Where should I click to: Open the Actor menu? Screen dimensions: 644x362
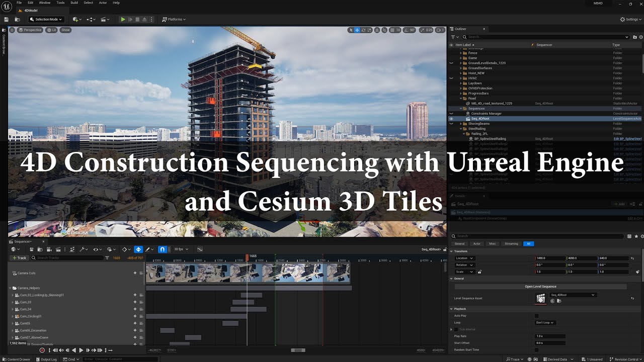(103, 3)
